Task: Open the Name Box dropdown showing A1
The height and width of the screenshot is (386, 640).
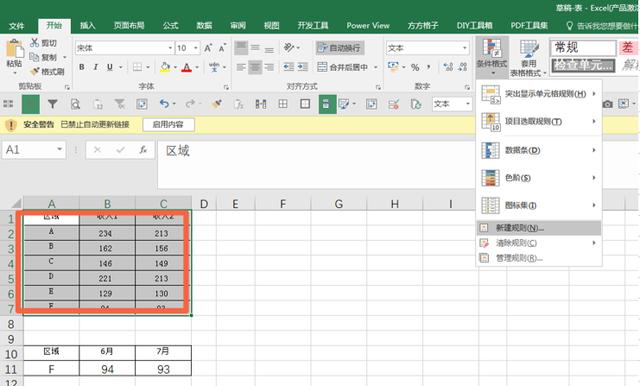Action: pyautogui.click(x=60, y=149)
